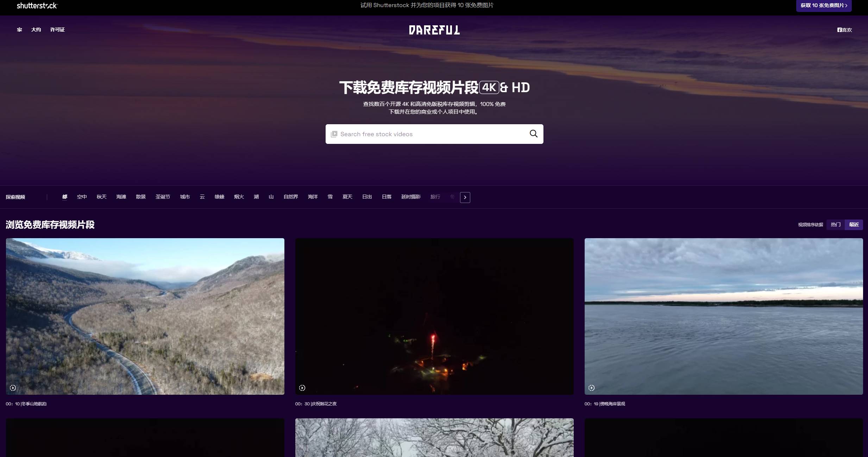Expand more categories with the arrow button
868x457 pixels.
(465, 197)
